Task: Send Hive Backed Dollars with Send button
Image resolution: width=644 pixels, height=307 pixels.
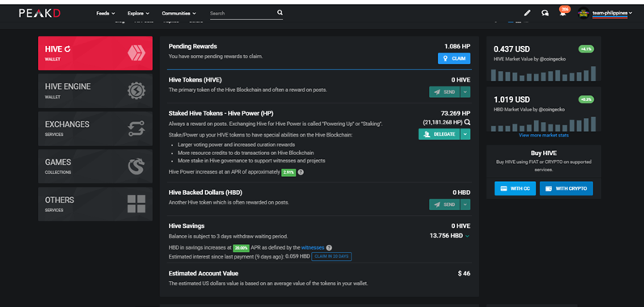Action: click(x=444, y=204)
